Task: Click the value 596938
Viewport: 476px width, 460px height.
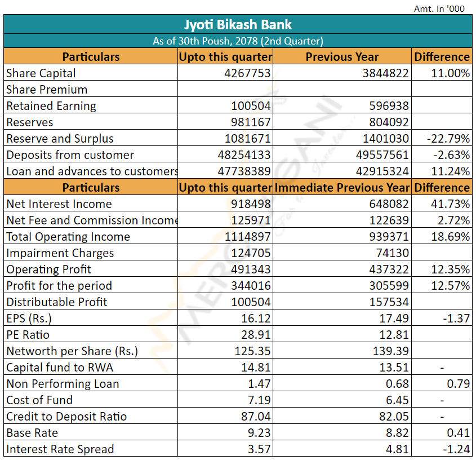Action: [389, 106]
